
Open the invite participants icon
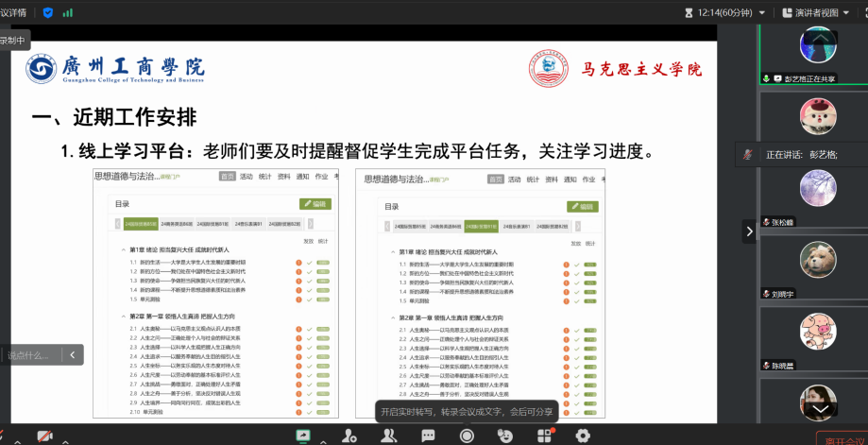coord(349,436)
